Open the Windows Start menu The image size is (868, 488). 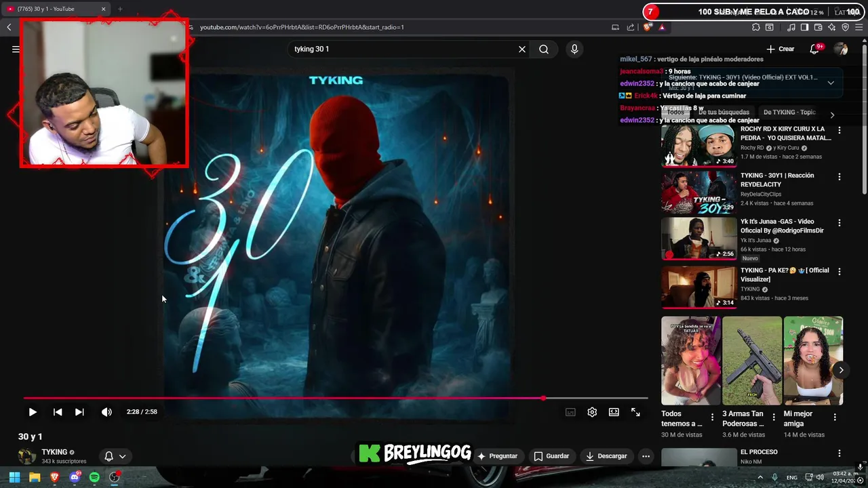point(14,477)
